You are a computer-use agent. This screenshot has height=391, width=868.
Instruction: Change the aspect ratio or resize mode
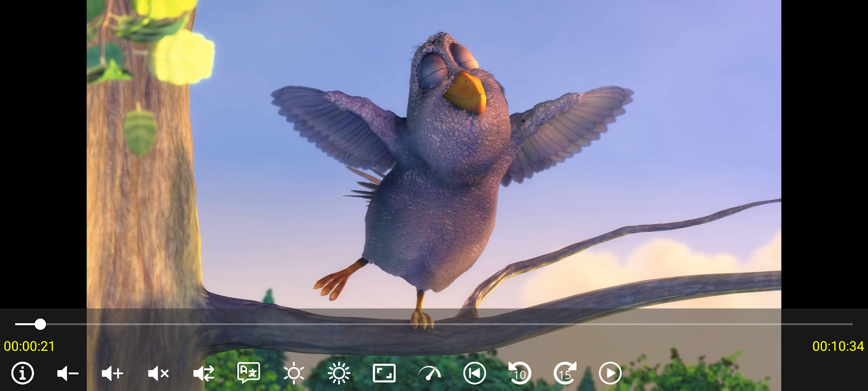tap(384, 373)
